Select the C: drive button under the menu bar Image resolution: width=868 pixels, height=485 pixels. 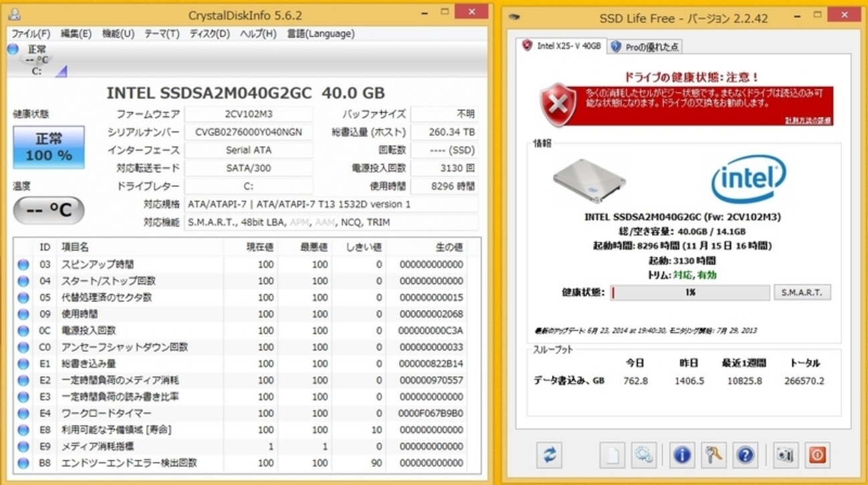pyautogui.click(x=38, y=60)
